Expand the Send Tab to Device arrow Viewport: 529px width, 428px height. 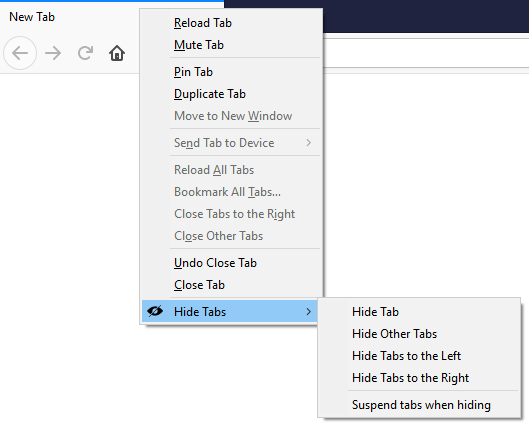point(308,143)
